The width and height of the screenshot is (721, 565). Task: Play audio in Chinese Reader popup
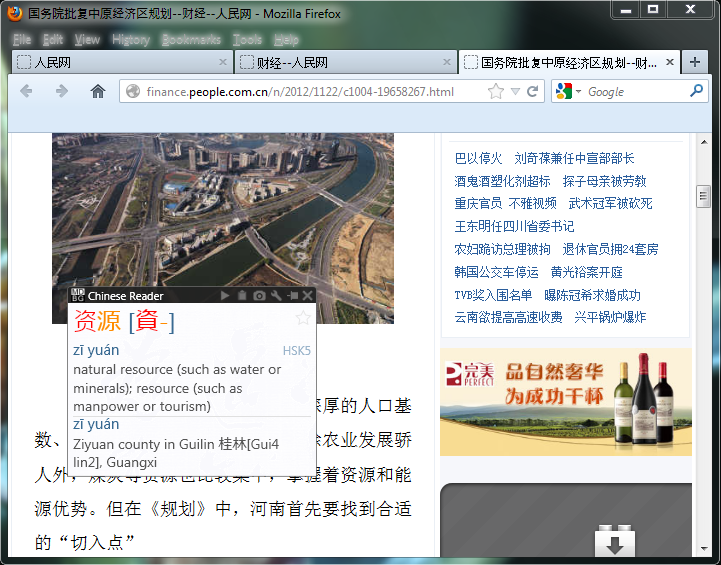(x=225, y=296)
